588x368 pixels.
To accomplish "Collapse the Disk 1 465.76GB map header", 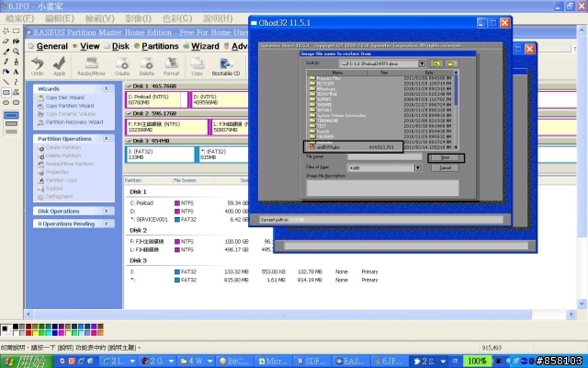I will pos(129,86).
